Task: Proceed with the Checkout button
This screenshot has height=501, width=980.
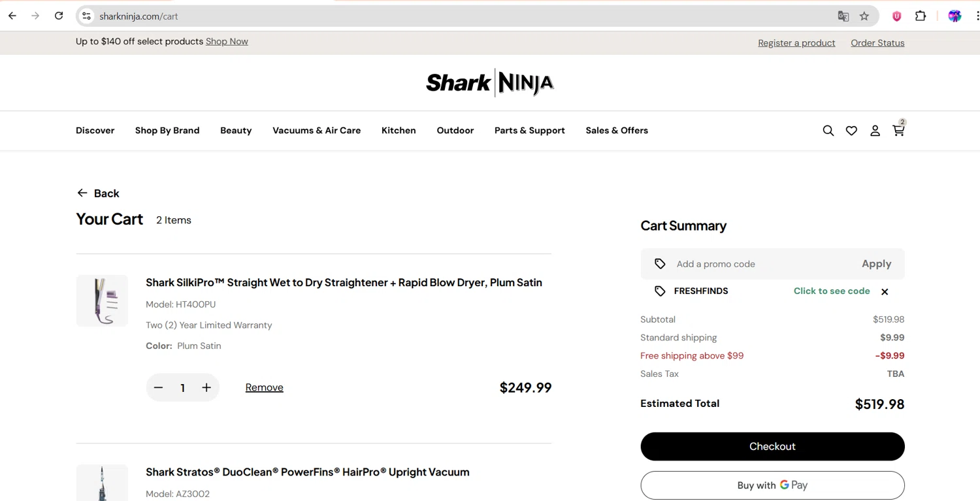Action: click(x=772, y=446)
